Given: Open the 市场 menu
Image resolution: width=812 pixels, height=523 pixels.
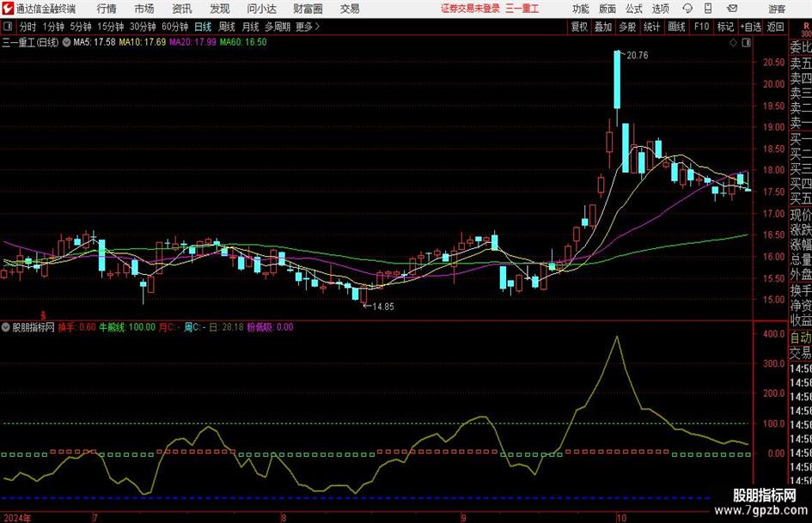Looking at the screenshot, I should [144, 9].
